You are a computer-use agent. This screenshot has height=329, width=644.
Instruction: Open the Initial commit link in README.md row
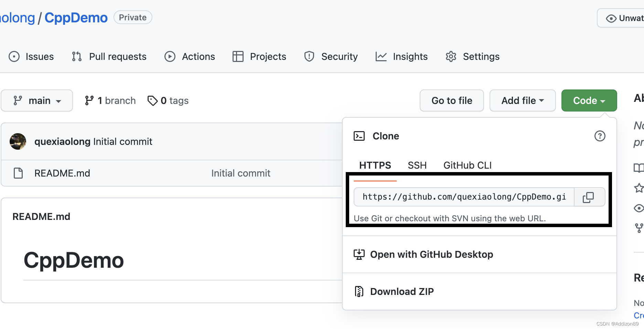click(241, 173)
